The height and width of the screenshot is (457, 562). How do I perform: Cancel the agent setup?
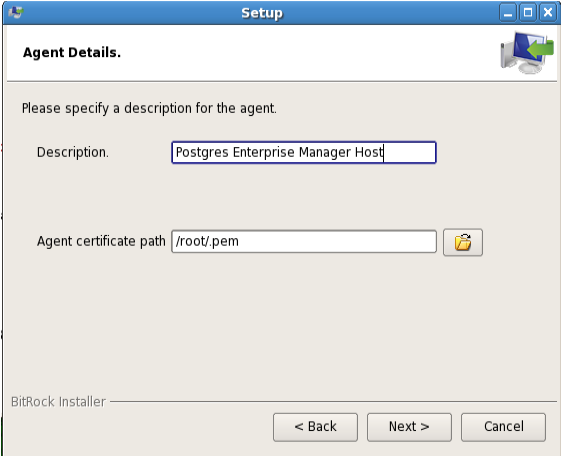(x=503, y=427)
